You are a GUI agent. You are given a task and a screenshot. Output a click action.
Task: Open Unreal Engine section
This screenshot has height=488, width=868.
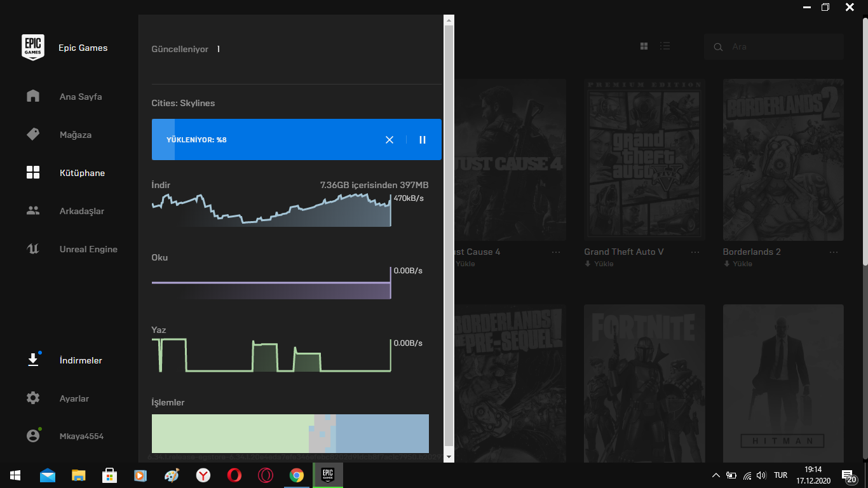click(88, 249)
